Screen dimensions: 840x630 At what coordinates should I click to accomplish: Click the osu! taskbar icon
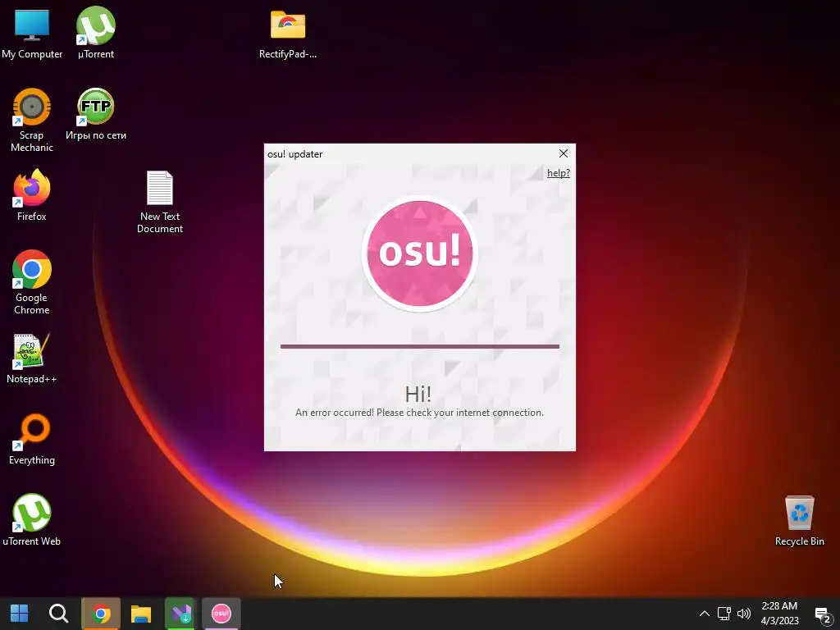click(221, 614)
